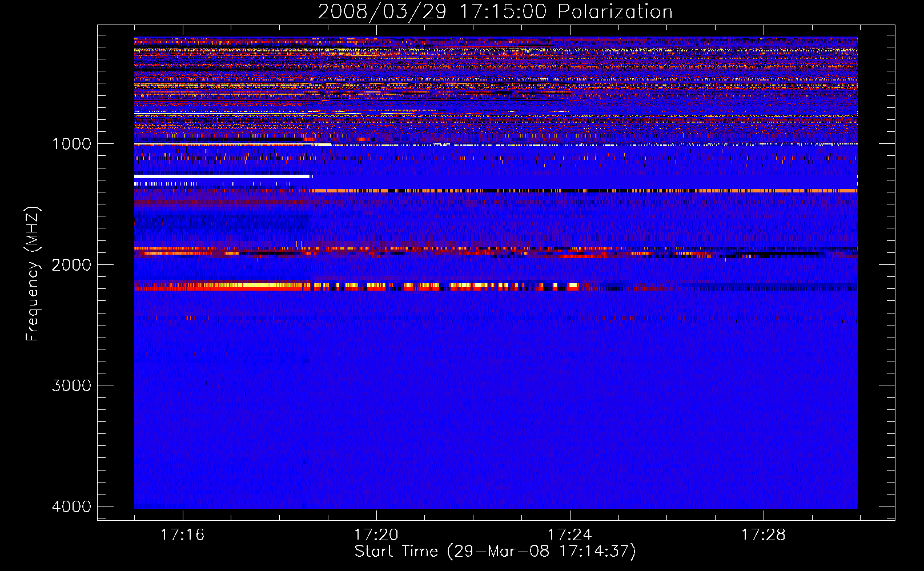Click the 17:16 time tick label
The height and width of the screenshot is (571, 924).
pos(182,535)
